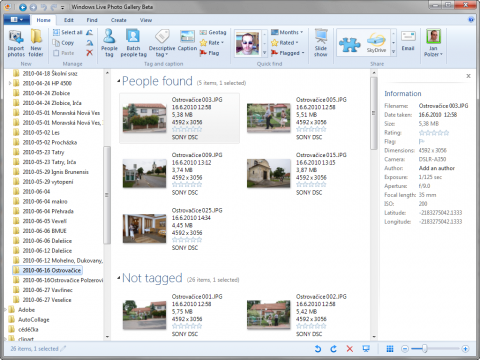This screenshot has height=360, width=480.
Task: Switch to the View ribbon tab
Action: (146, 20)
